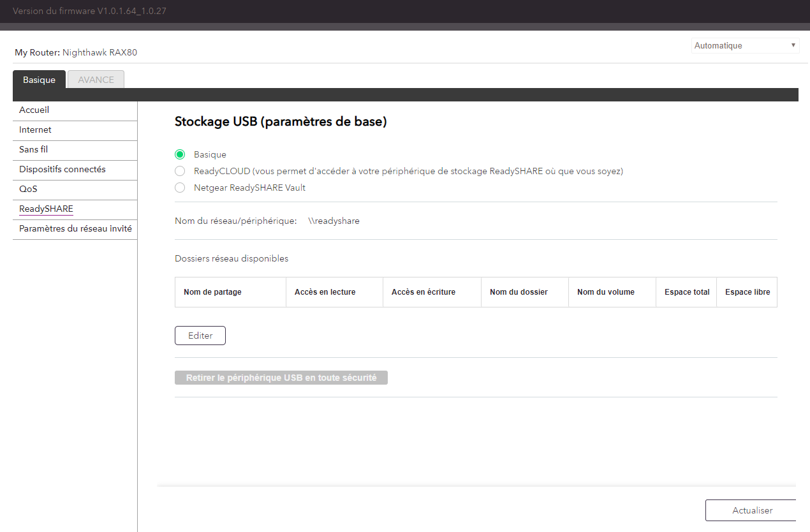The height and width of the screenshot is (532, 810).
Task: Click the firmware version text
Action: coord(89,11)
